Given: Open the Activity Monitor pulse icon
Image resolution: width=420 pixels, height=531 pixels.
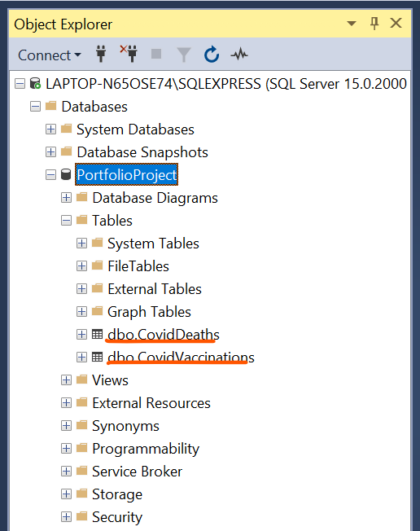Looking at the screenshot, I should tap(239, 55).
